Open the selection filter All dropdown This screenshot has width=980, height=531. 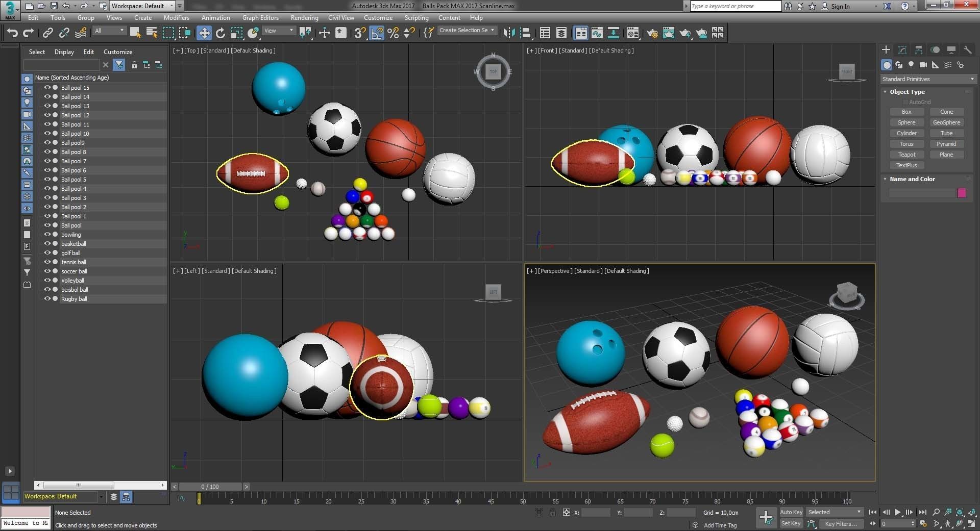point(109,31)
